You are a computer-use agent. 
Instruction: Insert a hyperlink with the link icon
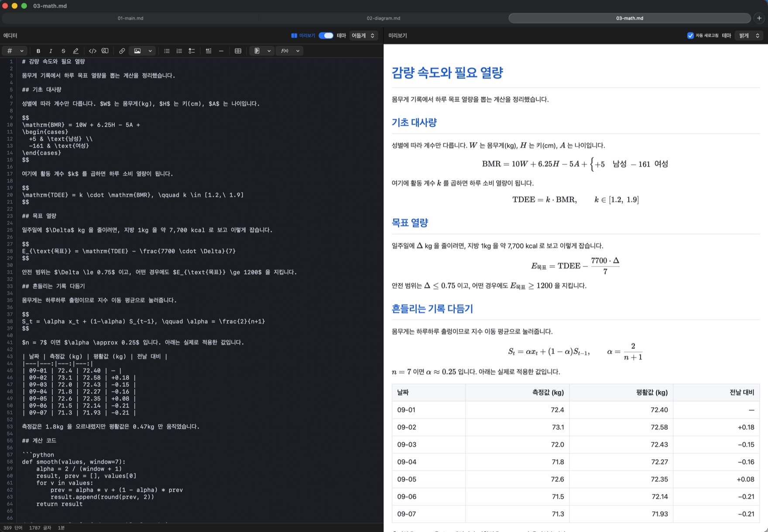pyautogui.click(x=122, y=51)
